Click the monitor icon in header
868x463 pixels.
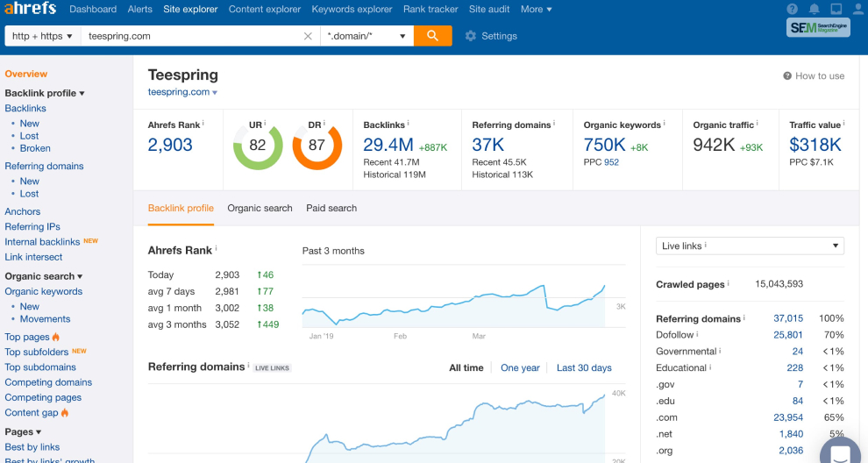click(x=836, y=9)
